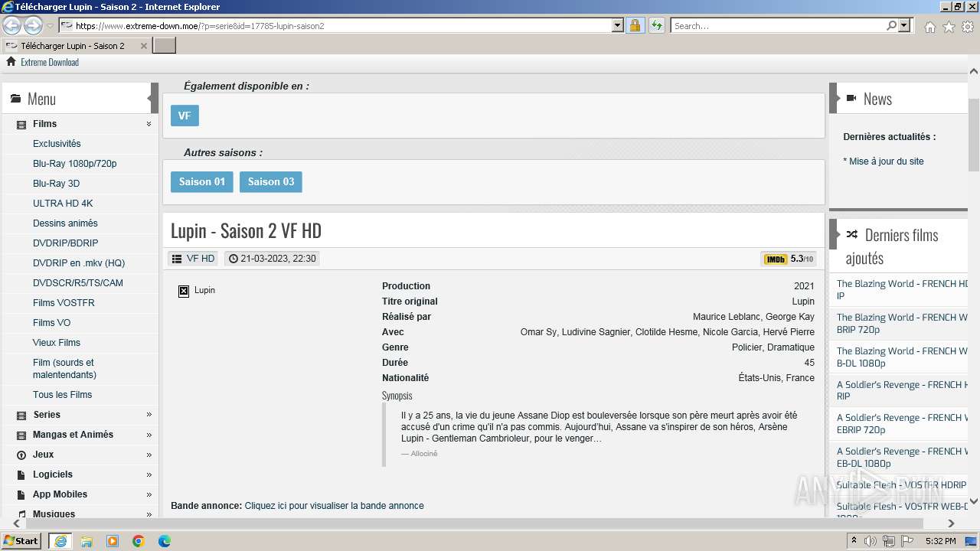This screenshot has height=551, width=980.
Task: Open the search provider dropdown arrow
Action: [905, 26]
